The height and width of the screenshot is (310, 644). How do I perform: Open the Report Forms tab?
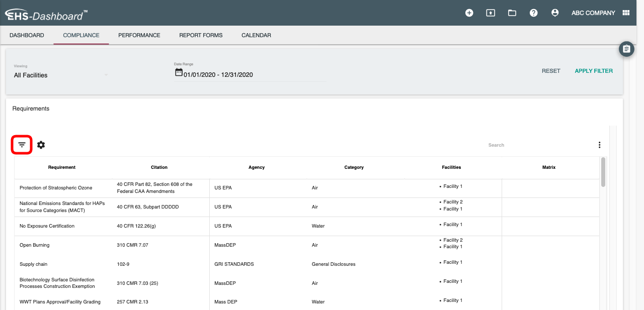(x=201, y=35)
